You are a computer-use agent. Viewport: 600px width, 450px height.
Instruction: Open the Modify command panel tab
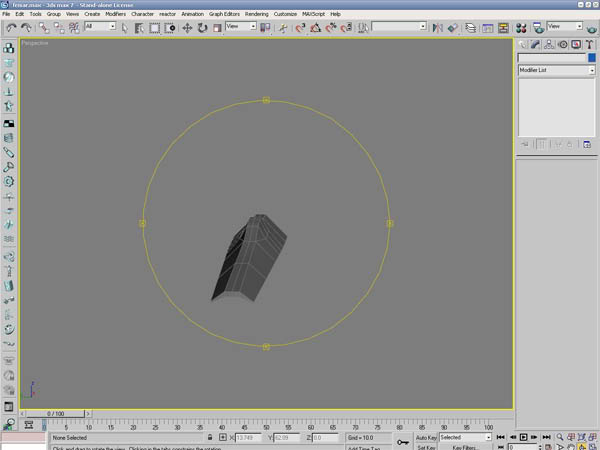536,45
